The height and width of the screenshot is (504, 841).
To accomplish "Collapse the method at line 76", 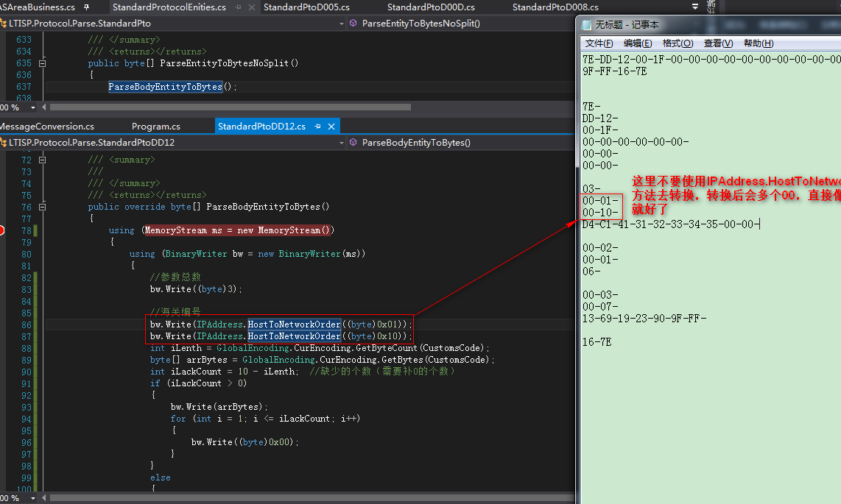I will coord(42,207).
